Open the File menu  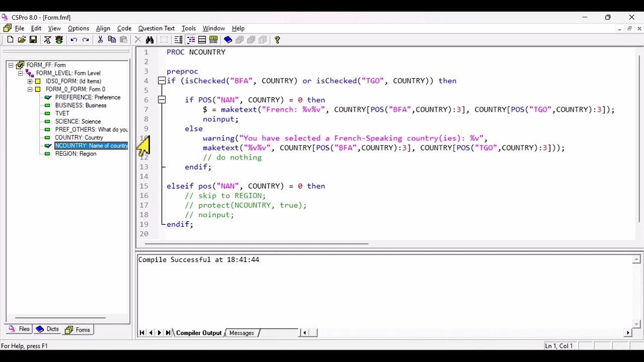19,28
